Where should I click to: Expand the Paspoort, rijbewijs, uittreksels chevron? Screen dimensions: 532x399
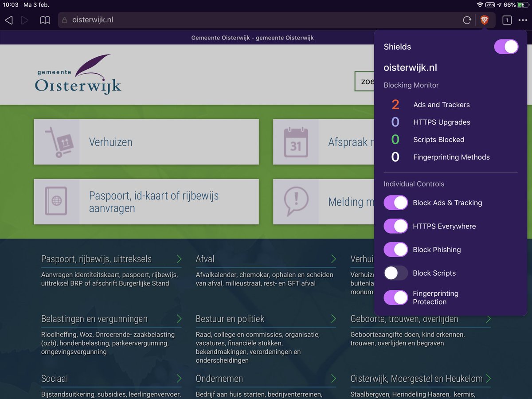pos(179,259)
